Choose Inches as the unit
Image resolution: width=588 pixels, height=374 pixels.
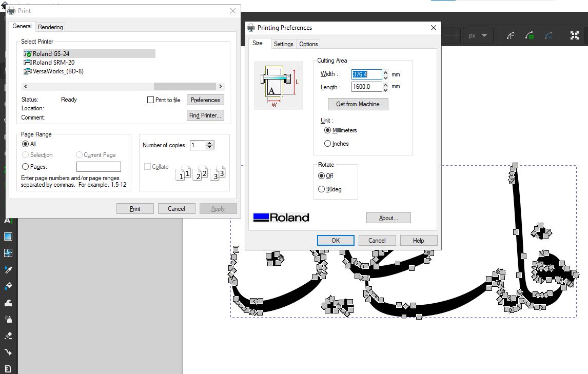click(x=328, y=144)
